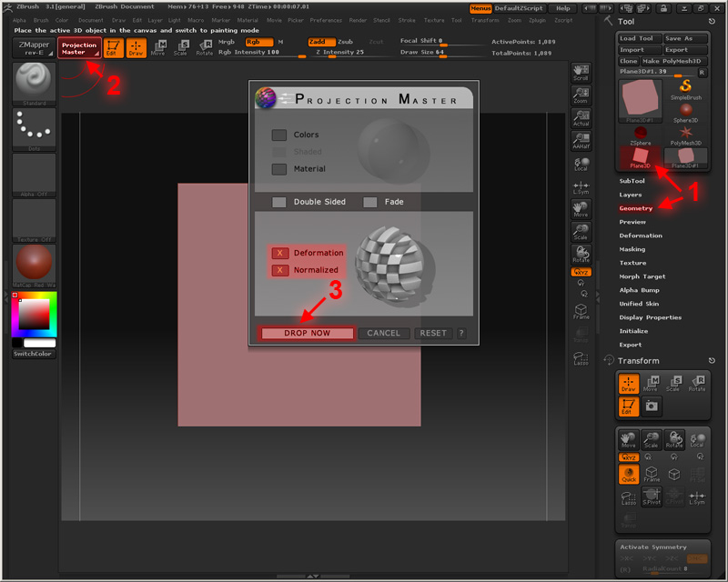Uncheck the Normalized option
This screenshot has height=582, width=728.
click(x=280, y=270)
